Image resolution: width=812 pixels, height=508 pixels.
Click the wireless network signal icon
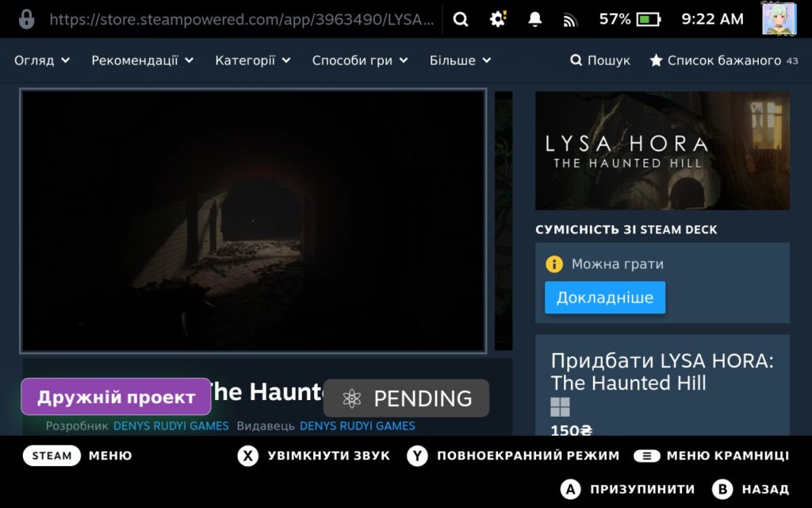pyautogui.click(x=570, y=20)
